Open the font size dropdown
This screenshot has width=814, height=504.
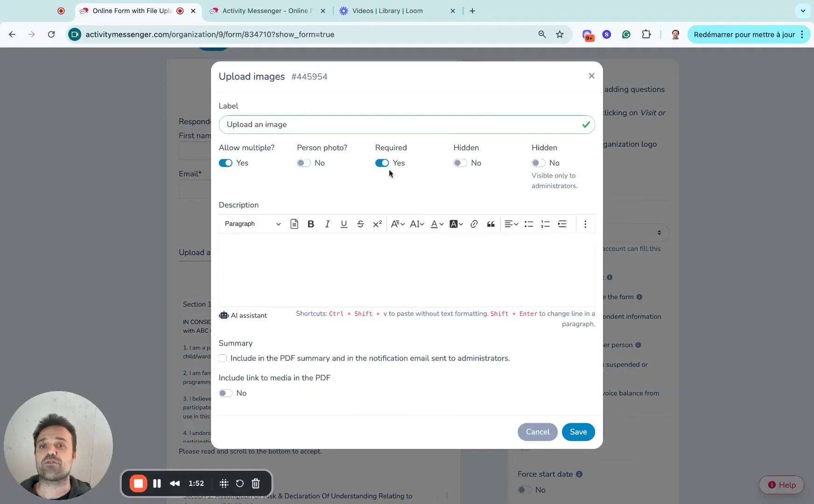click(416, 224)
